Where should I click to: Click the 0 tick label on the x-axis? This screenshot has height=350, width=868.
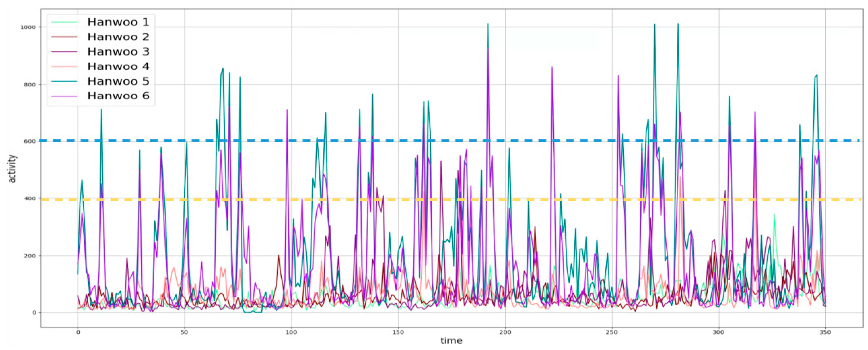tap(78, 332)
